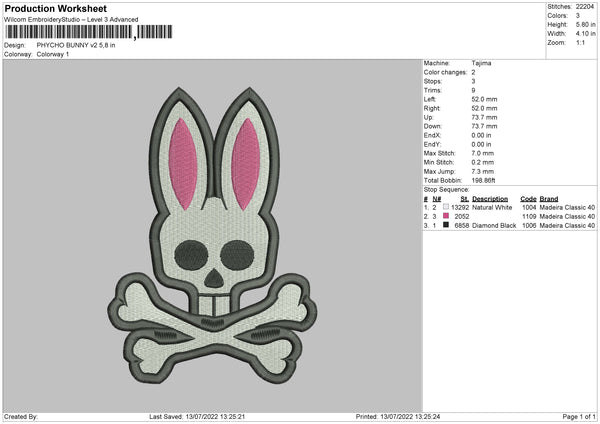The height and width of the screenshot is (424, 600).
Task: Click the Machine value 'Tajima'
Action: (x=481, y=63)
